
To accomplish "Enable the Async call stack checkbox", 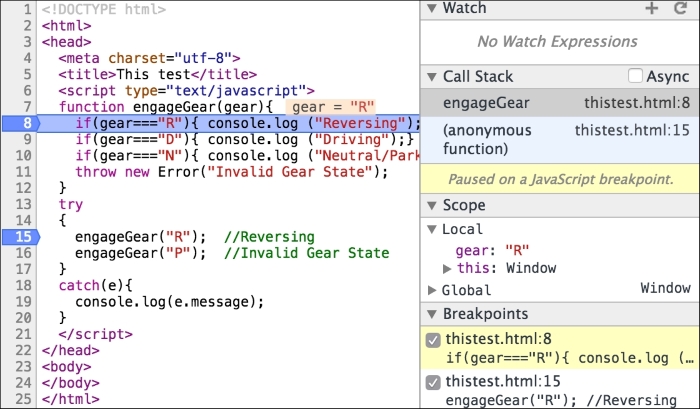I will [635, 76].
